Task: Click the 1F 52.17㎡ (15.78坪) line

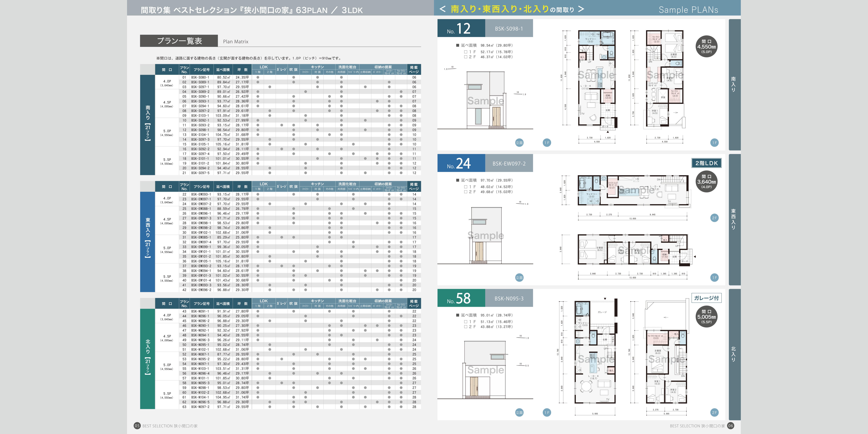Action: coord(489,52)
